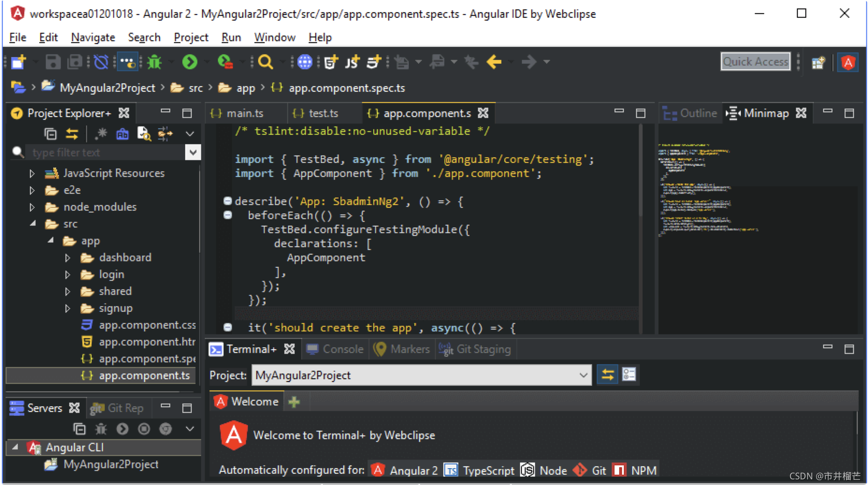
Task: Switch to the Console tab
Action: [335, 349]
